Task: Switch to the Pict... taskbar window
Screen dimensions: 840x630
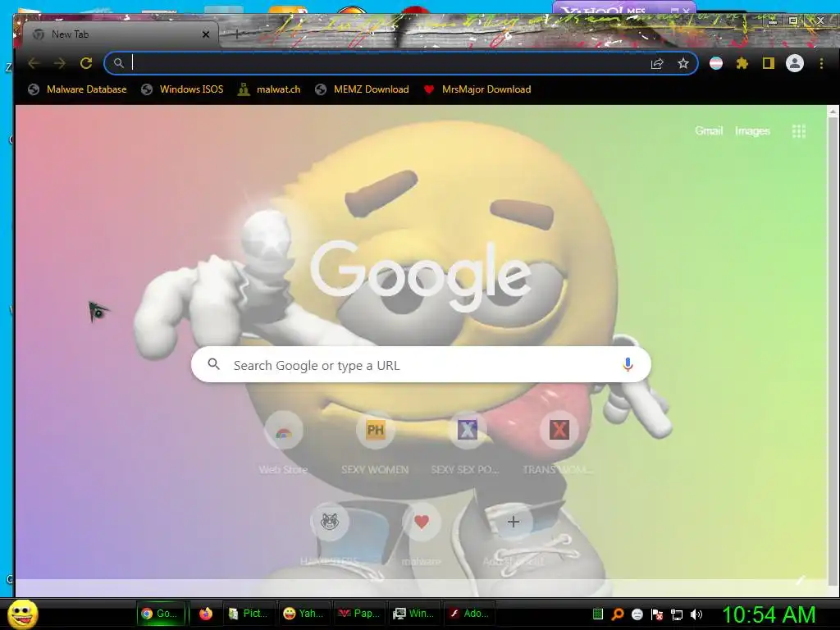Action: (x=249, y=614)
